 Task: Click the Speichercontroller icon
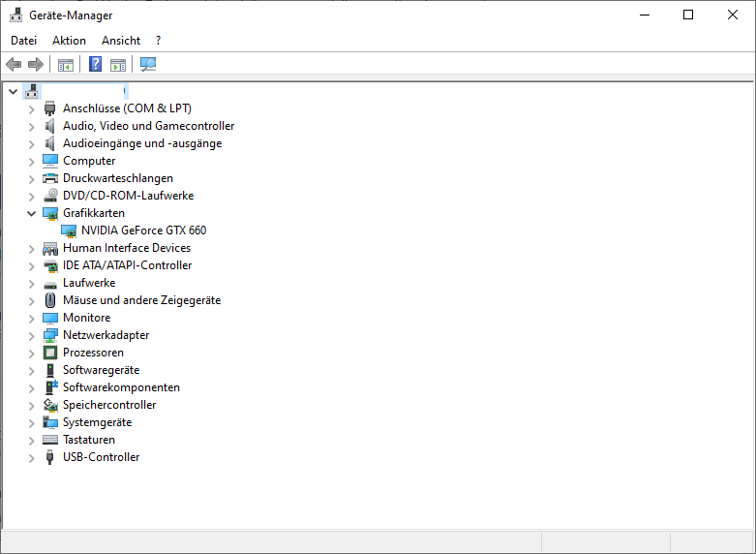pyautogui.click(x=50, y=405)
